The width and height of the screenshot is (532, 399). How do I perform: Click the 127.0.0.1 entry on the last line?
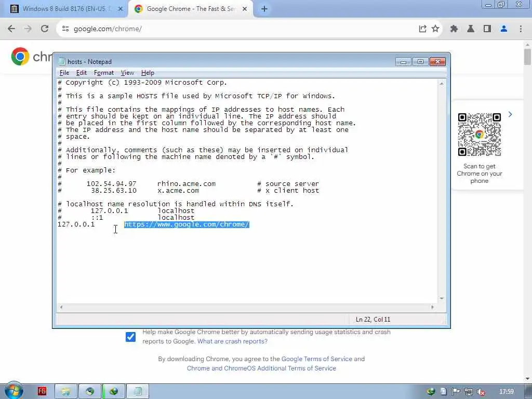[76, 224]
